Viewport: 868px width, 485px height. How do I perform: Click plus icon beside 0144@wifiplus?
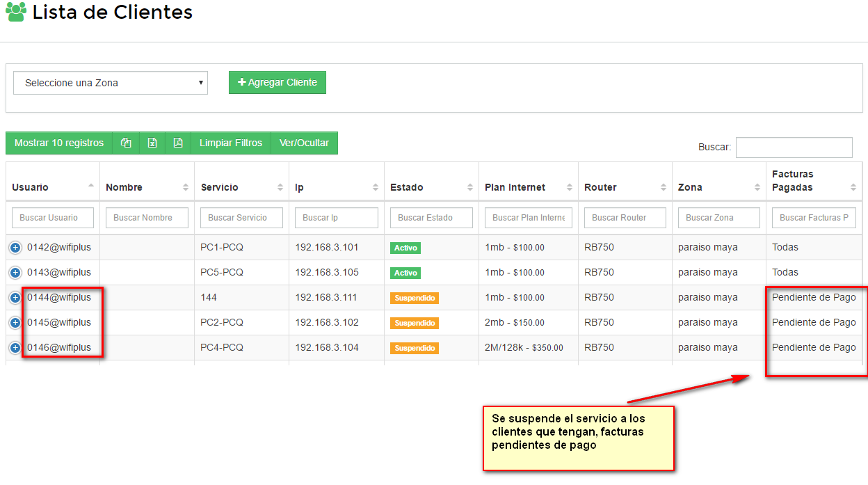tap(15, 298)
